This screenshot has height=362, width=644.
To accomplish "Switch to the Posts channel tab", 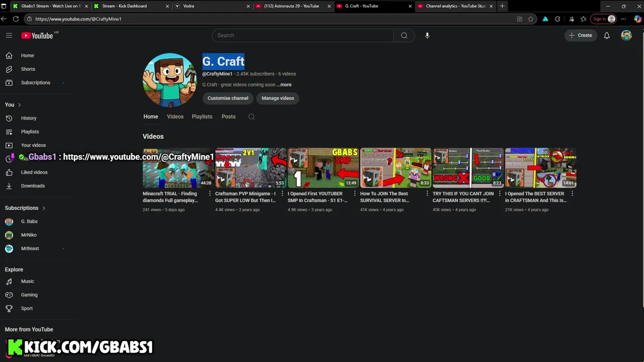I will 228,117.
